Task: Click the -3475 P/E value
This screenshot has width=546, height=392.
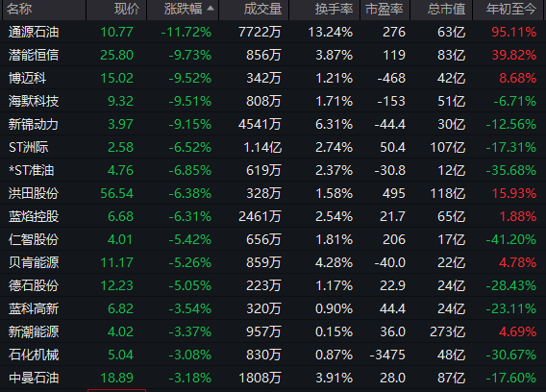Action: 387,355
